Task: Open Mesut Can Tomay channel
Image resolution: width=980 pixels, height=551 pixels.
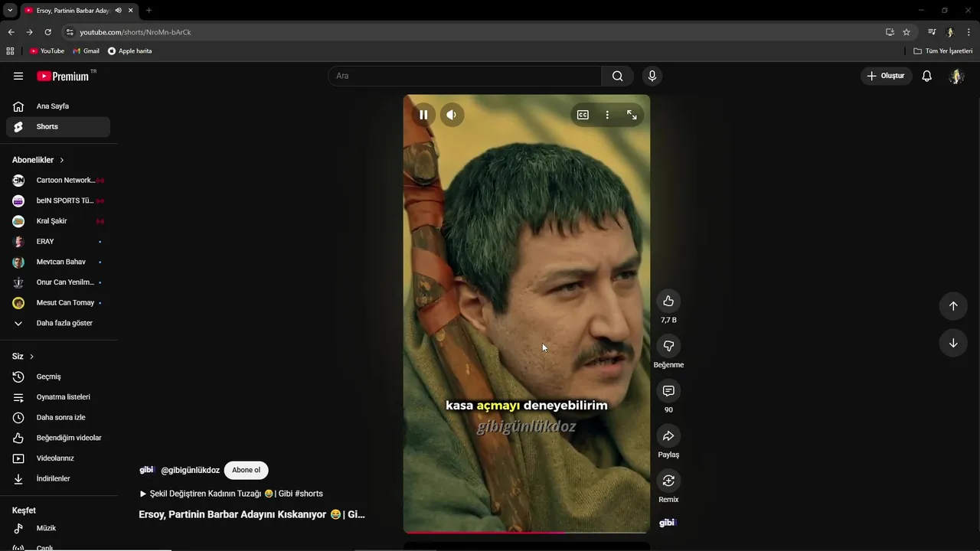Action: [58, 303]
